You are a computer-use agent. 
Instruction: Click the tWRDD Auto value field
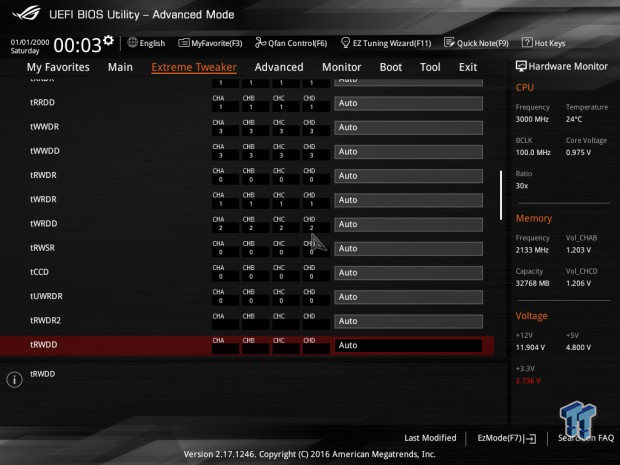tap(408, 224)
